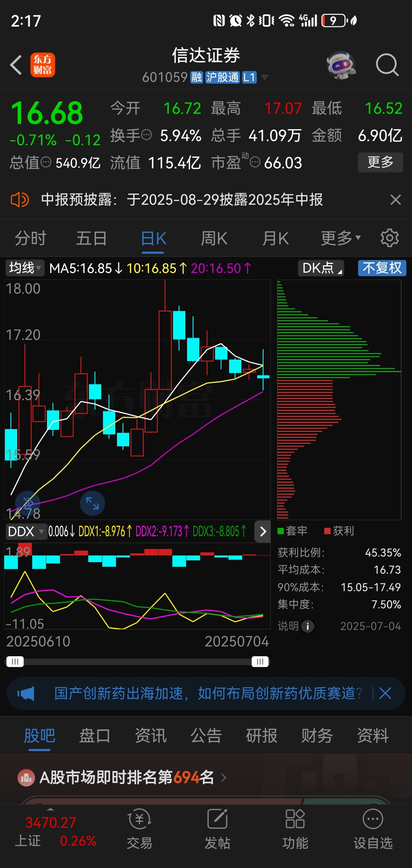Tap the candlestick K-line chart area
The image size is (412, 868).
[137, 400]
